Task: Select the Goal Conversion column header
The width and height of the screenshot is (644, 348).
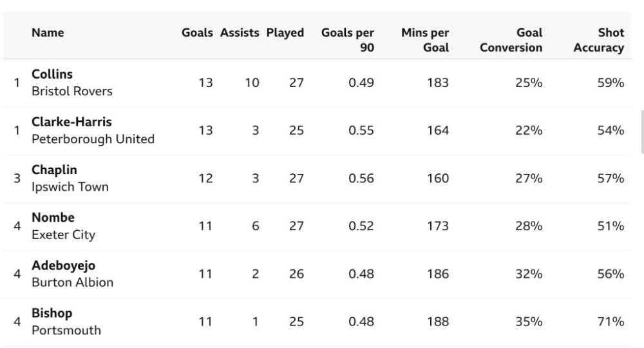Action: click(511, 40)
